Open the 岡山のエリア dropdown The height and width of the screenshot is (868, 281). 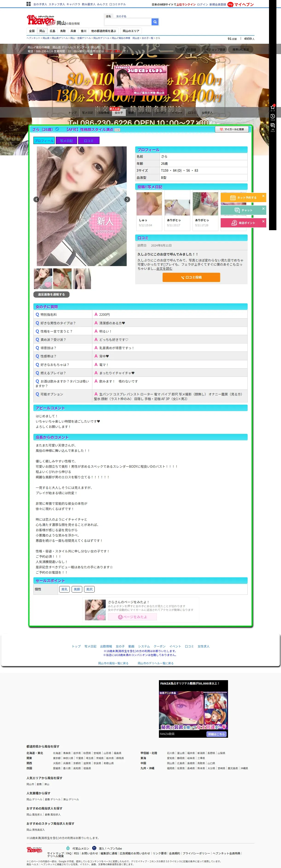pos(131,31)
